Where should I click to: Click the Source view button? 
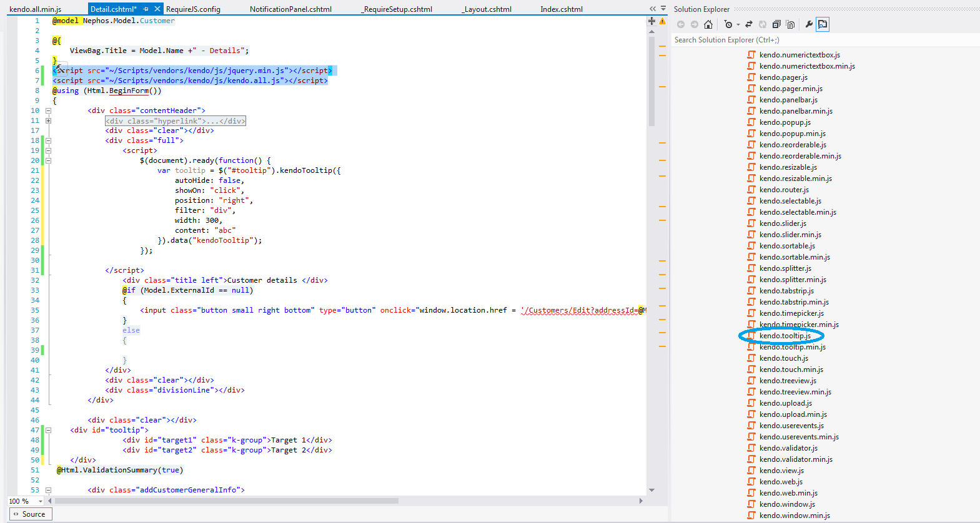29,514
